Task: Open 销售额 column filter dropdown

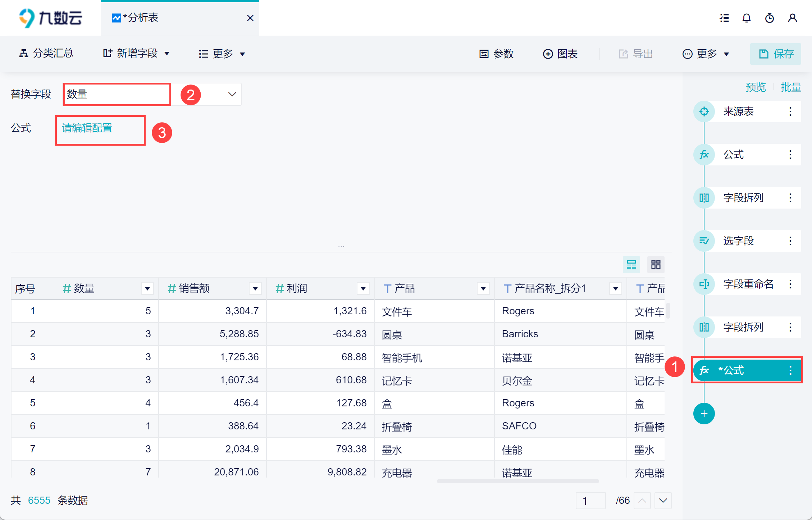Action: click(255, 288)
